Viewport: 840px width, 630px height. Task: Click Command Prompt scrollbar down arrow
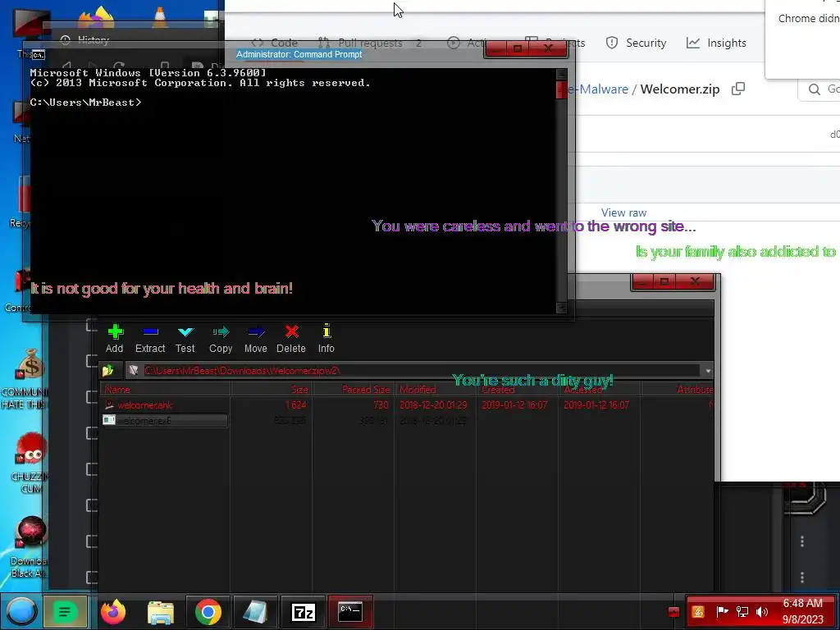click(x=561, y=308)
